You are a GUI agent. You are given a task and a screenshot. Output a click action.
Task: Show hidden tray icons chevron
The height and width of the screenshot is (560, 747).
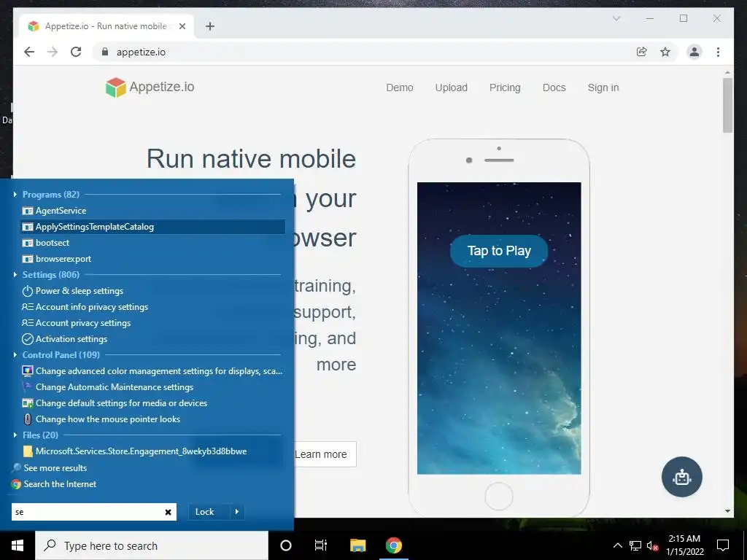coord(617,545)
